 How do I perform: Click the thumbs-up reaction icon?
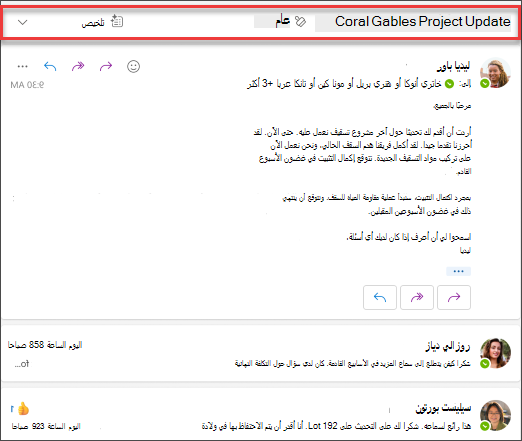tap(23, 408)
